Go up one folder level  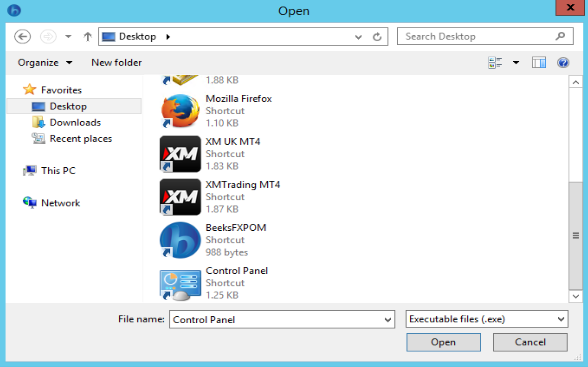(87, 37)
